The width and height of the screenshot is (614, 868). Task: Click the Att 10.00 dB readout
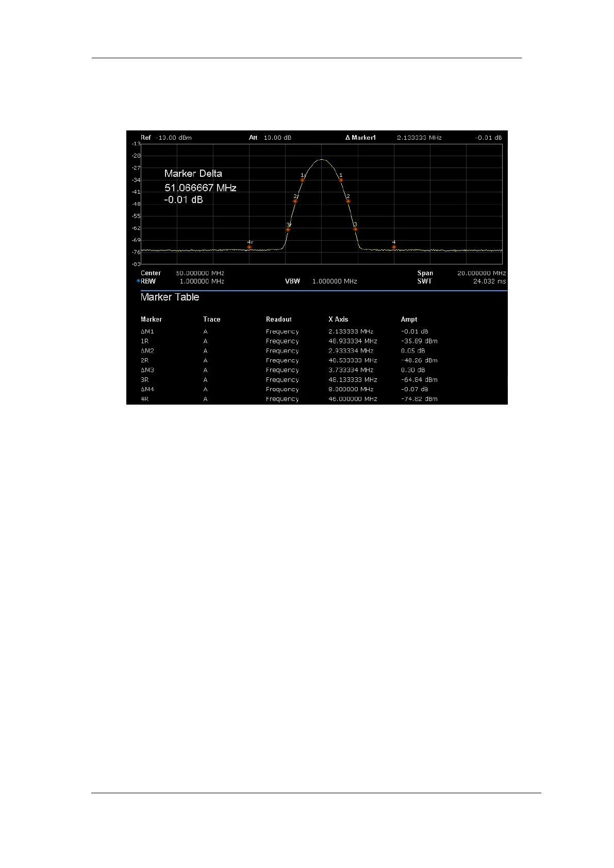(x=270, y=138)
